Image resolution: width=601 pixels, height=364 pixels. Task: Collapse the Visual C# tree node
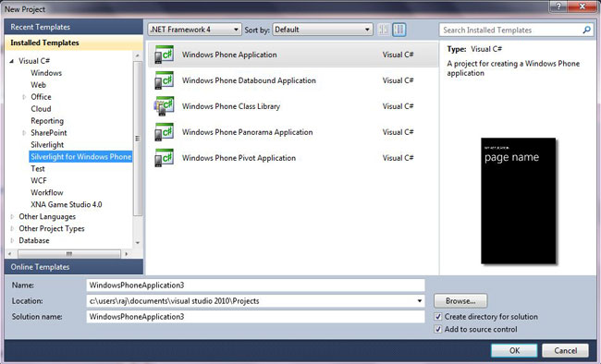[11, 61]
